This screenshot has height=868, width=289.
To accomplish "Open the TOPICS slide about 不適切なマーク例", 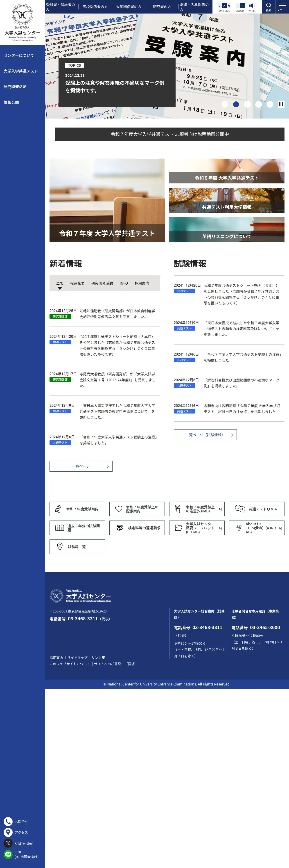I will click(x=117, y=82).
